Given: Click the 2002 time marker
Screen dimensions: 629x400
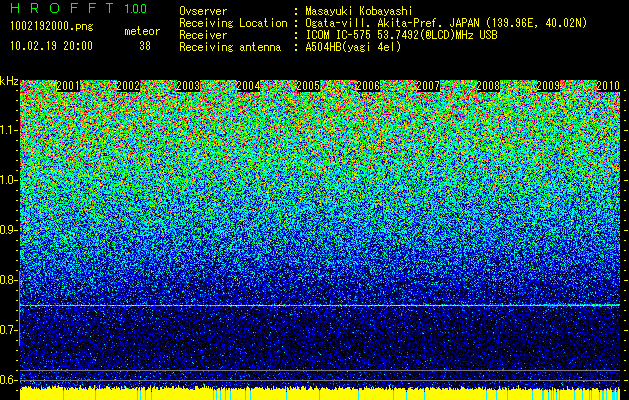Looking at the screenshot, I should [x=128, y=86].
